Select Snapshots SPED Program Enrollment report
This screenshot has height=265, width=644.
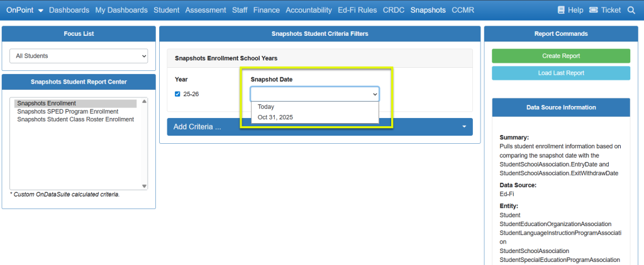[x=67, y=111]
